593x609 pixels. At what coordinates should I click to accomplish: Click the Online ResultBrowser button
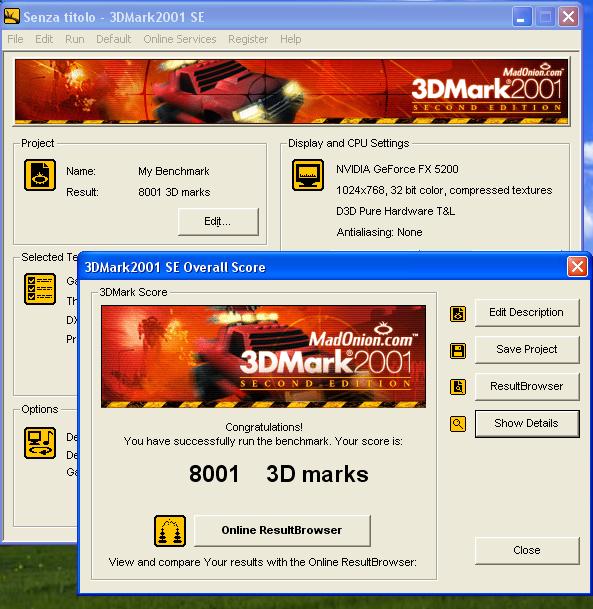click(282, 530)
